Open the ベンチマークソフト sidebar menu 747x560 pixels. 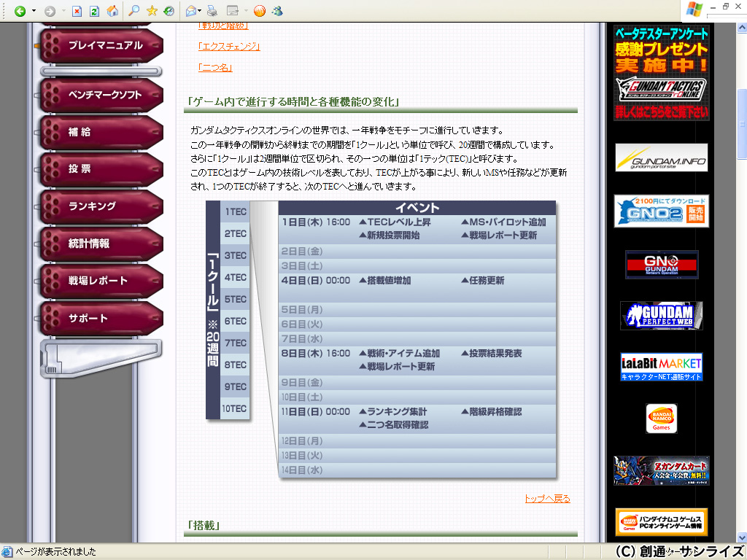[101, 96]
